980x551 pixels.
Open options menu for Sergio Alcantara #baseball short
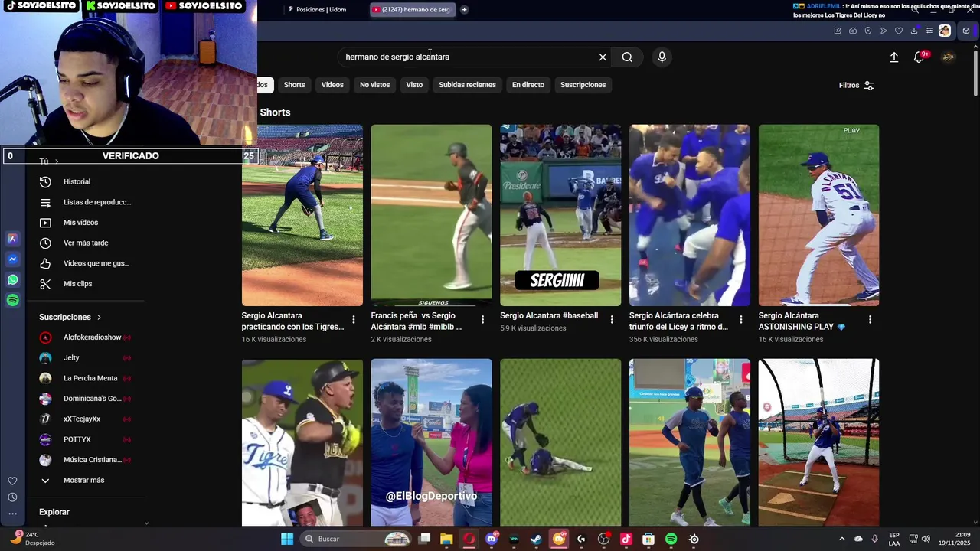pyautogui.click(x=611, y=320)
